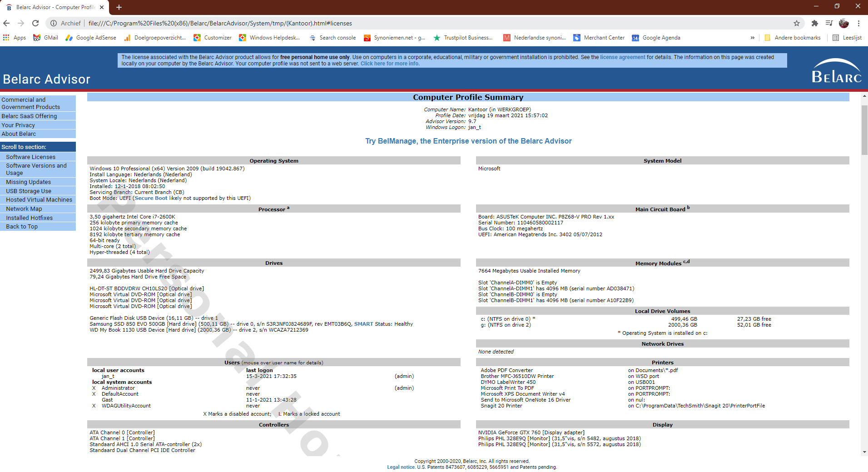
Task: Click the page scrollbar down arrow
Action: coord(864,452)
